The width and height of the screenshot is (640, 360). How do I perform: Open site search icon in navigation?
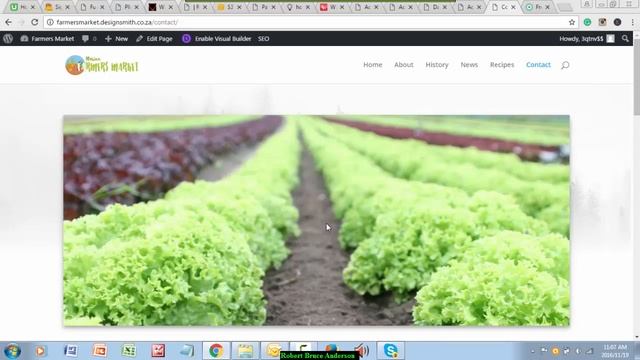point(565,65)
